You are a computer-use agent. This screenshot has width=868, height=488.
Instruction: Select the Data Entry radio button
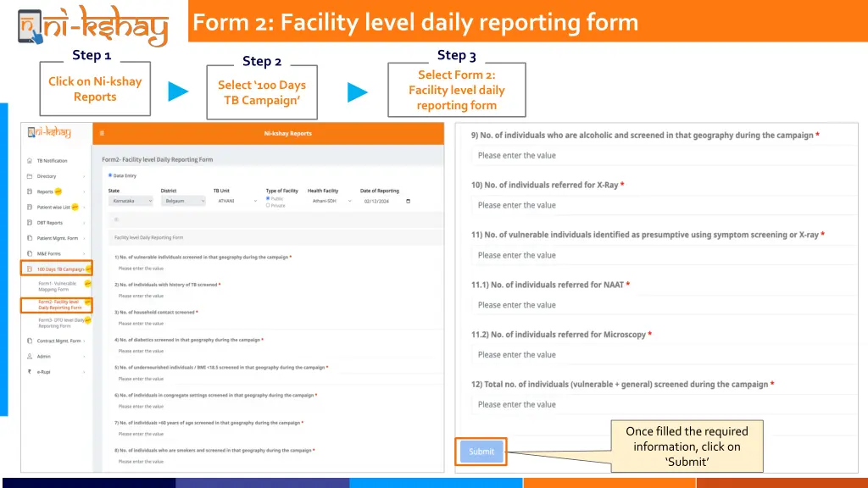click(x=110, y=175)
